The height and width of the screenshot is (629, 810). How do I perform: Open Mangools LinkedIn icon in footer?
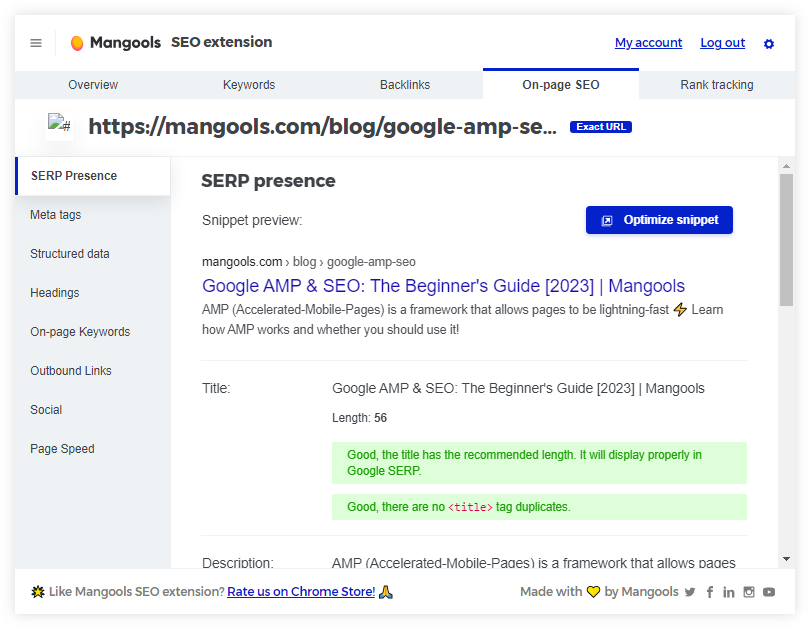point(728,592)
